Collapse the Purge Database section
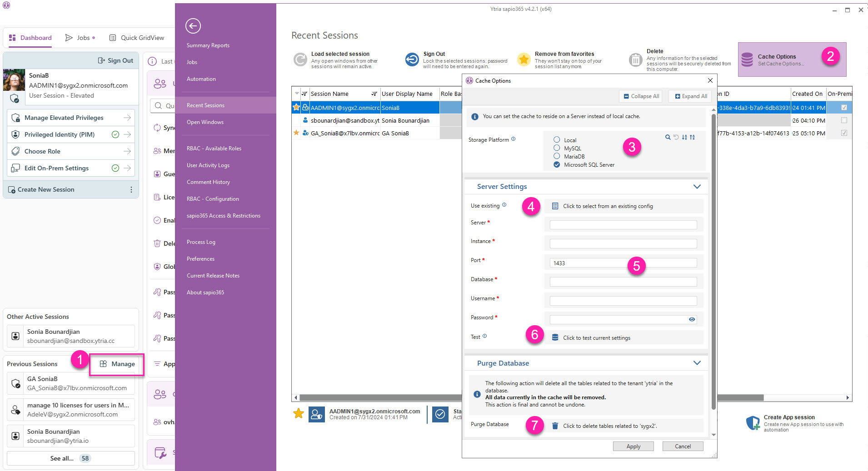The image size is (868, 471). [697, 363]
